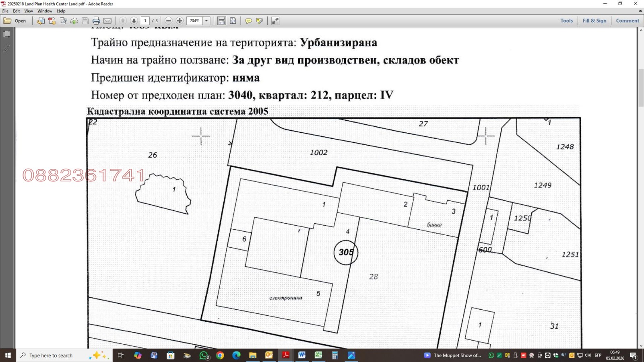Click Windows Security shield tray icon
This screenshot has height=362, width=644.
pos(555,355)
